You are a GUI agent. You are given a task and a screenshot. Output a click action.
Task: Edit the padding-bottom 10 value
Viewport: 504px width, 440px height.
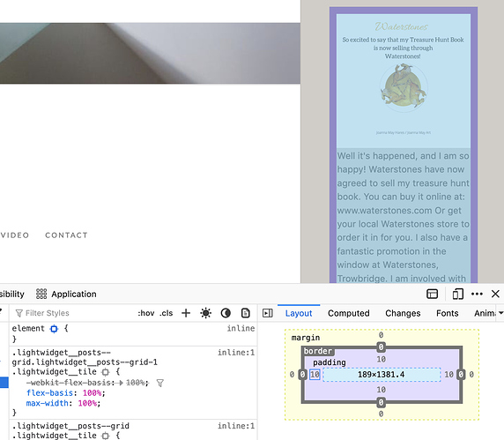[382, 390]
